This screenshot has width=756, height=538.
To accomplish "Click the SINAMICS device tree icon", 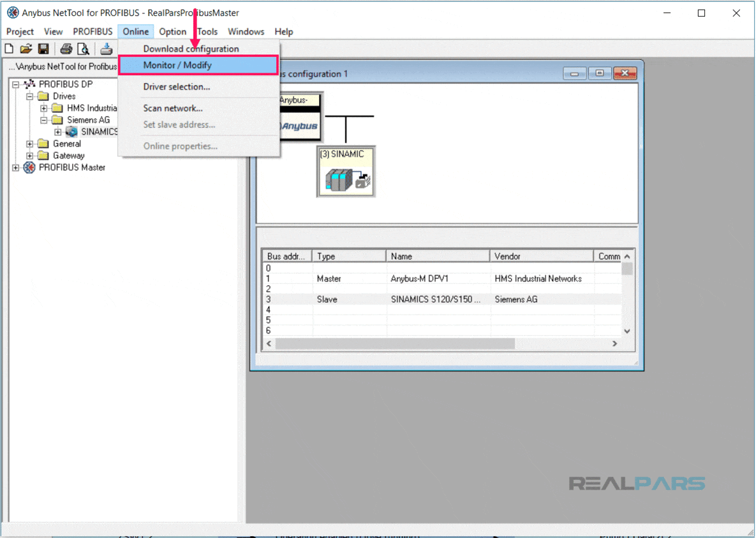I will (x=71, y=131).
